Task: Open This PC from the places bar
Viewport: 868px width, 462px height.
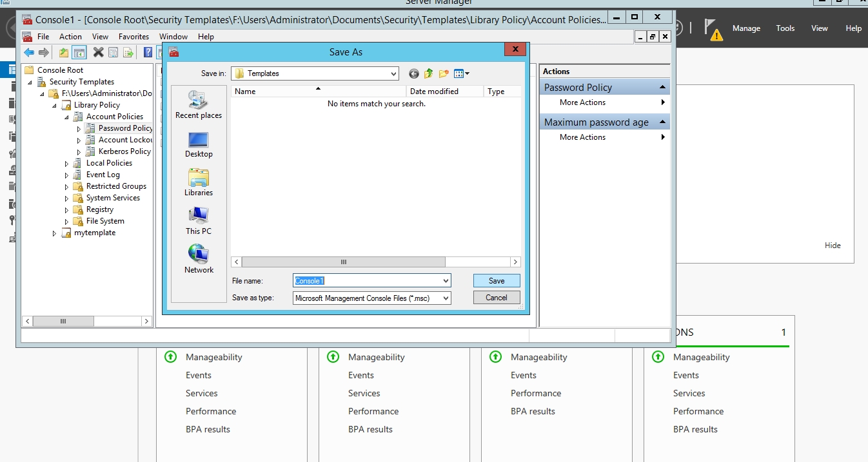Action: tap(199, 221)
